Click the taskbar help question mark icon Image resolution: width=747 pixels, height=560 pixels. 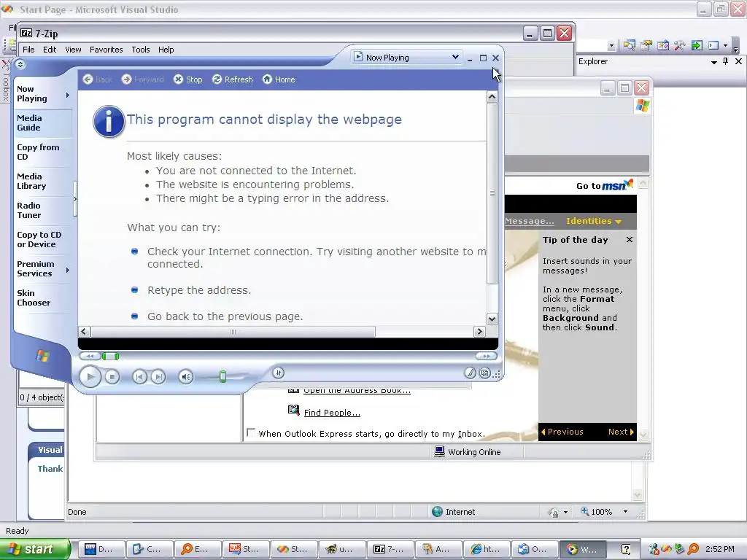pyautogui.click(x=625, y=550)
